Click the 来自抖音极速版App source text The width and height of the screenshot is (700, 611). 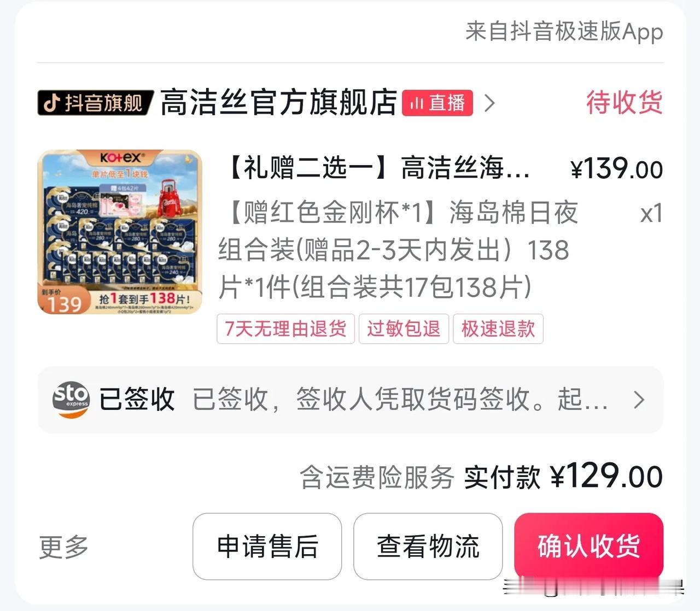(x=564, y=32)
